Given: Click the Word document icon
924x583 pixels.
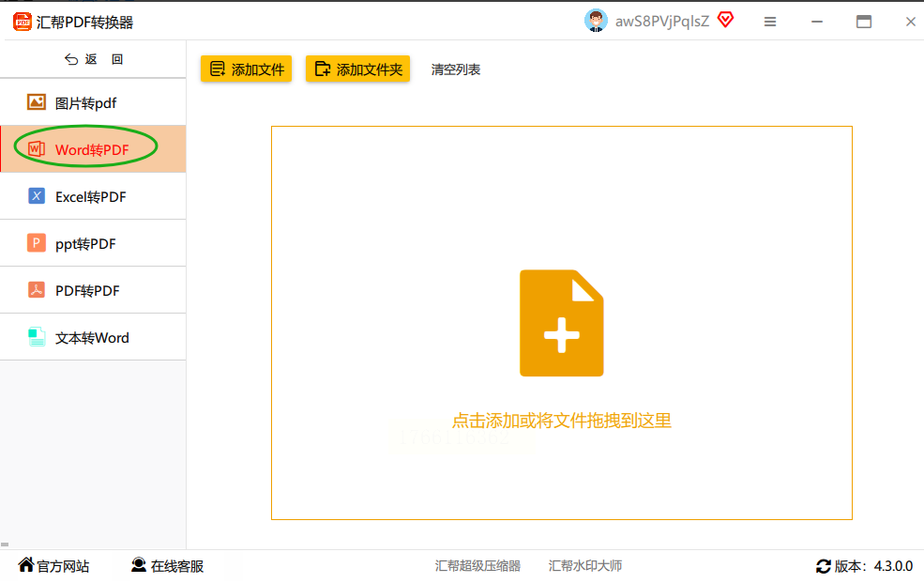Looking at the screenshot, I should point(37,148).
